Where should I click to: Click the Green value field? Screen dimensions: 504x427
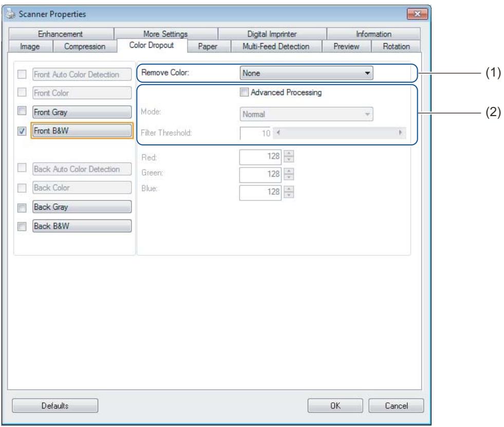point(260,174)
